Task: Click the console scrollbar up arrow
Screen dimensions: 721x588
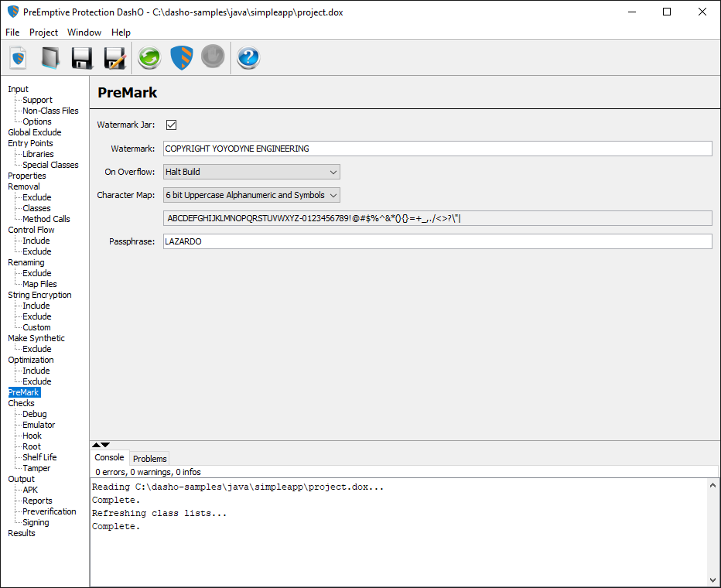Action: pos(712,485)
